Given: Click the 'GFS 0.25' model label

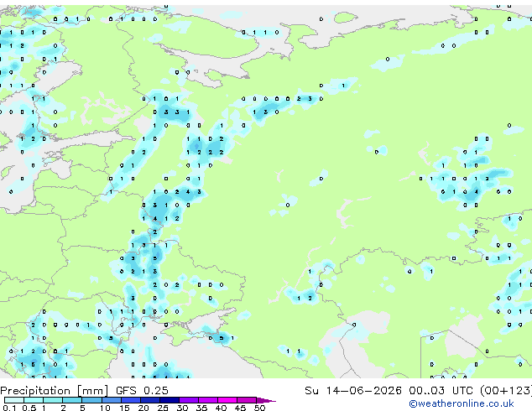Looking at the screenshot, I should 142,391.
